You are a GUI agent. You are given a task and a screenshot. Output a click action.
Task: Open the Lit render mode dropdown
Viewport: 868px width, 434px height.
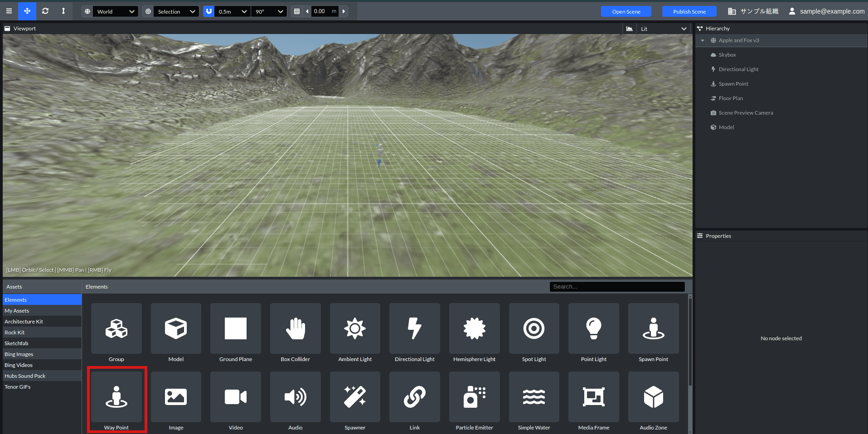[663, 29]
